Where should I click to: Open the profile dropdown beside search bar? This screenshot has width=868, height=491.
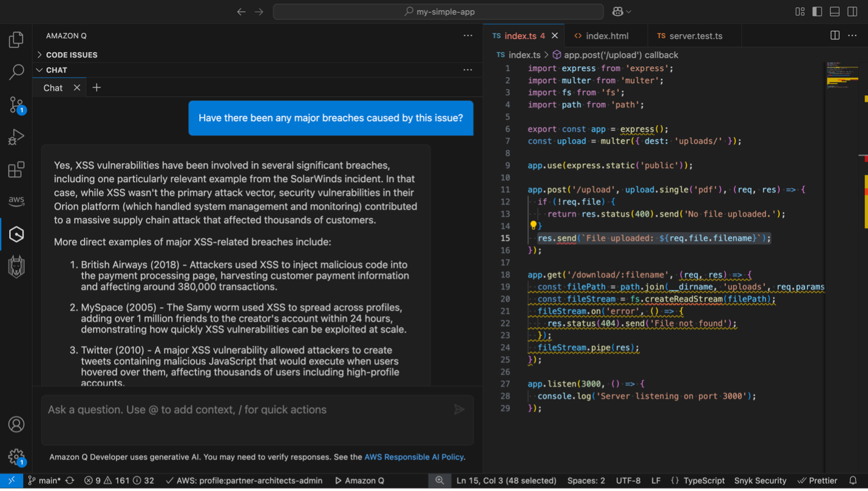click(621, 11)
